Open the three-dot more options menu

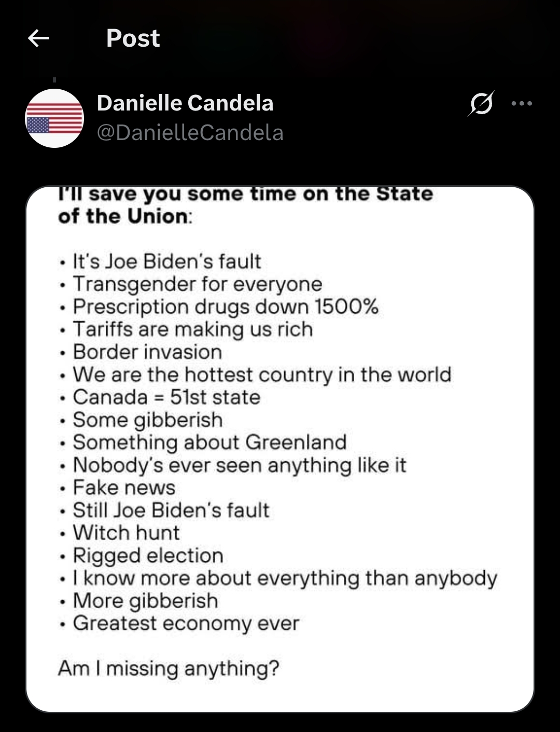click(521, 103)
